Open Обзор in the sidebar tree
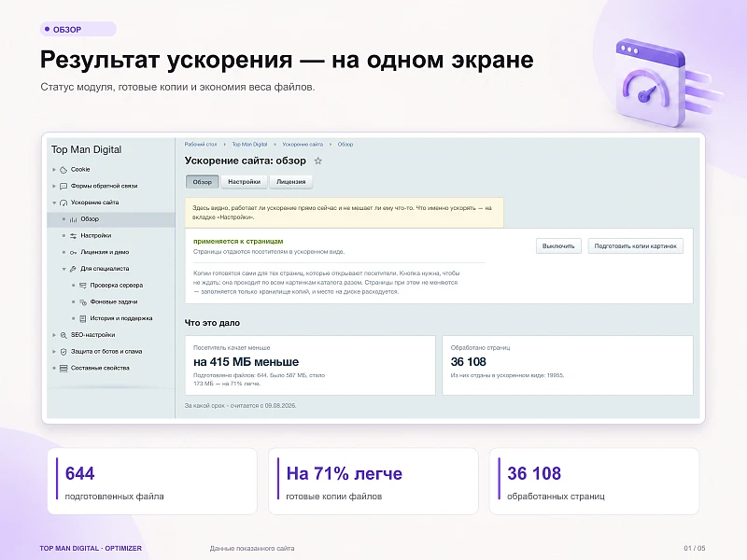 pyautogui.click(x=111, y=219)
